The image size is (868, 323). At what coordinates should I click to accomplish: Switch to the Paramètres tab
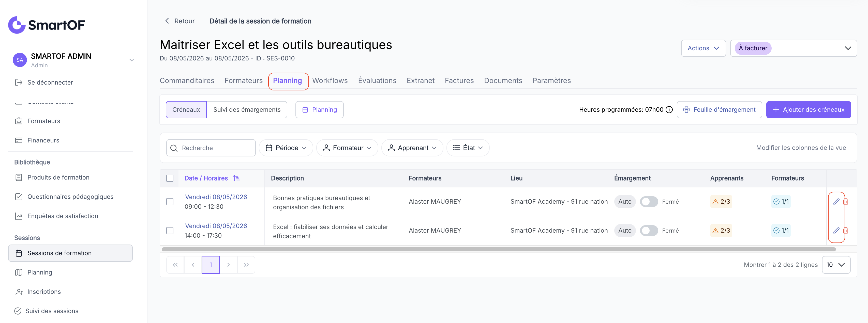[x=552, y=81]
